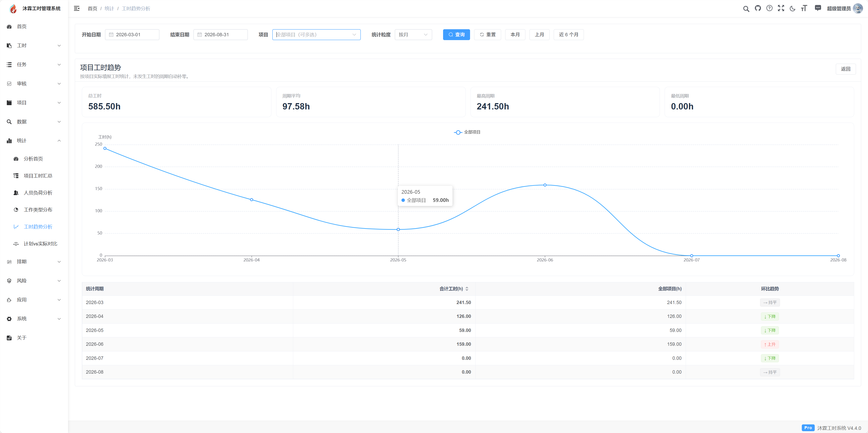Click the blue 查询 button
This screenshot has width=868, height=433.
[x=456, y=35]
